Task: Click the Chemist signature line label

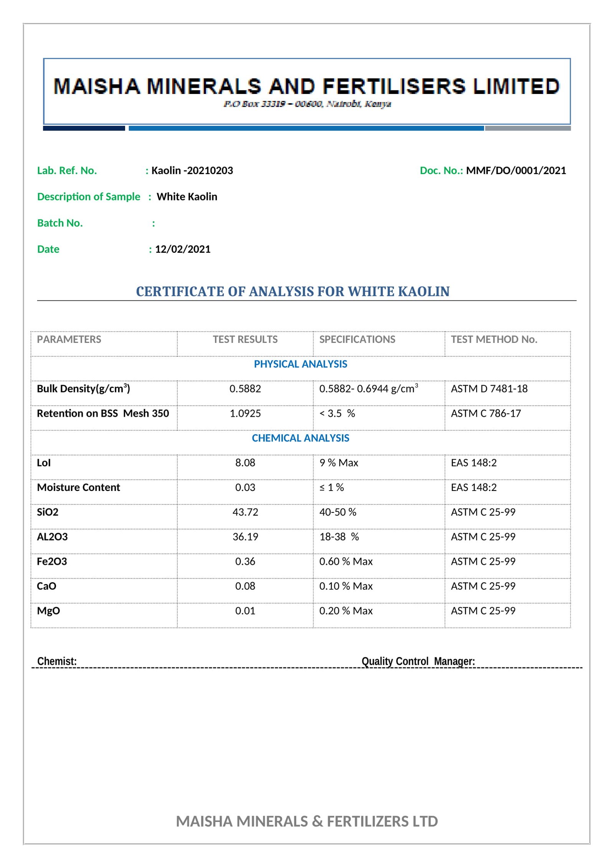Action: (x=57, y=661)
